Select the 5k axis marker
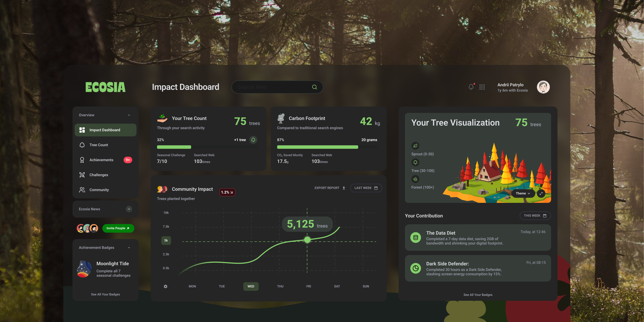This screenshot has height=322, width=644. tap(166, 240)
